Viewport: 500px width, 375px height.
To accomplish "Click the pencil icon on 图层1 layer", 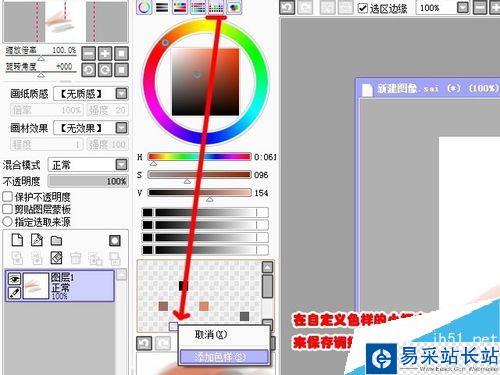I will point(14,292).
